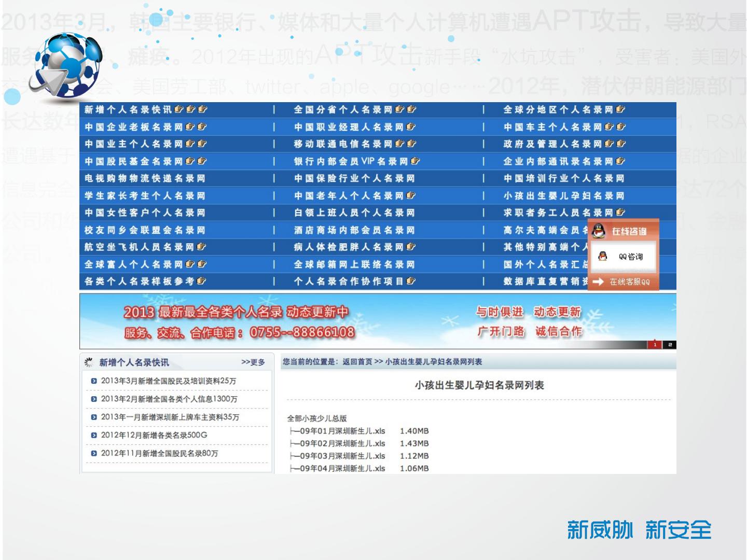Visit 校友同乡会联盟会名录网
Viewport: 747px width, 560px height.
pyautogui.click(x=145, y=230)
